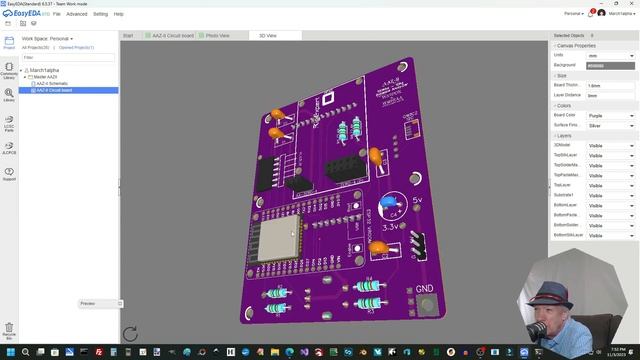Open the Commonly Library sidebar icon
The width and height of the screenshot is (640, 360).
(9, 71)
